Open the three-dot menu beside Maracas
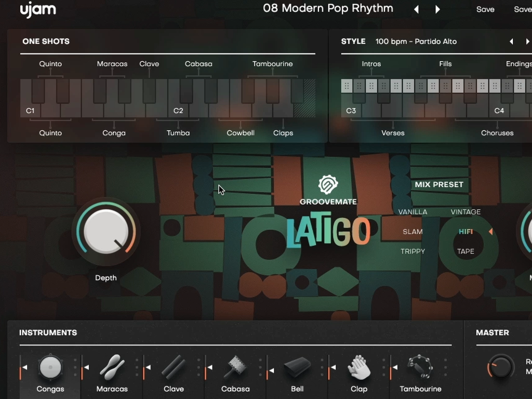Screen dimensions: 532x399 tap(137, 367)
